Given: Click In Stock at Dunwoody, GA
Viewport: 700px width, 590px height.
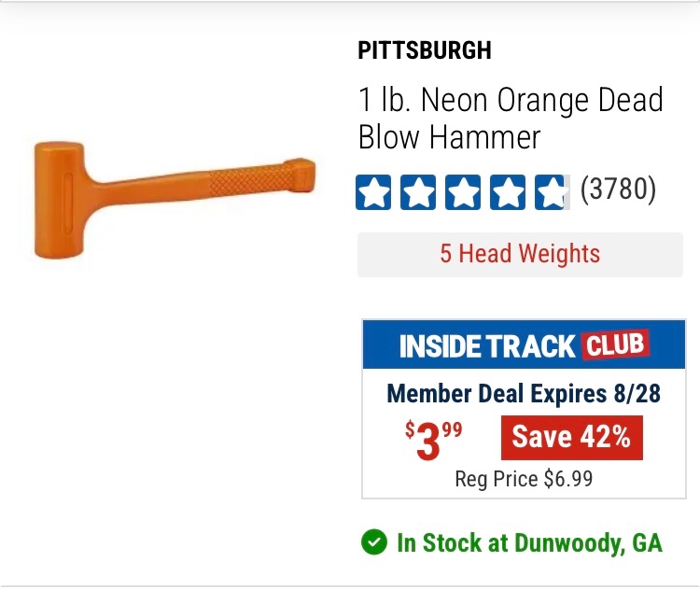Looking at the screenshot, I should coord(529,542).
